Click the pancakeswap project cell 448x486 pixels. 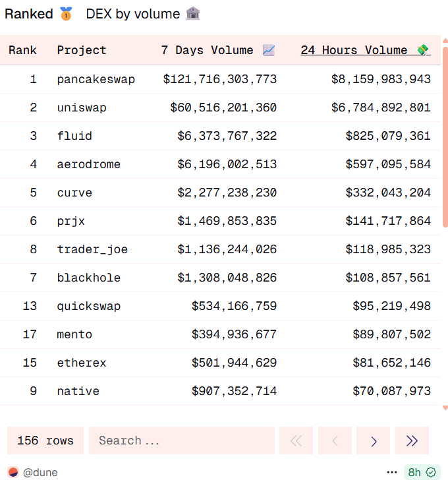point(96,79)
